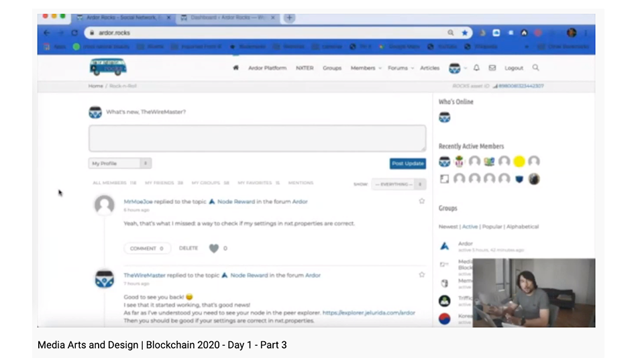Viewport: 644px width, 362px height.
Task: Click the dark blue shield member avatar
Action: (519, 179)
